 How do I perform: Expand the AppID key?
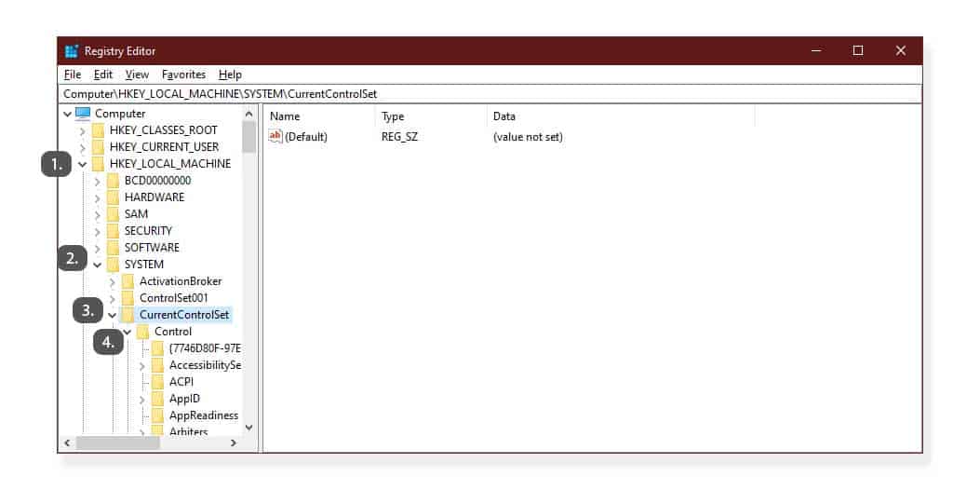(142, 400)
